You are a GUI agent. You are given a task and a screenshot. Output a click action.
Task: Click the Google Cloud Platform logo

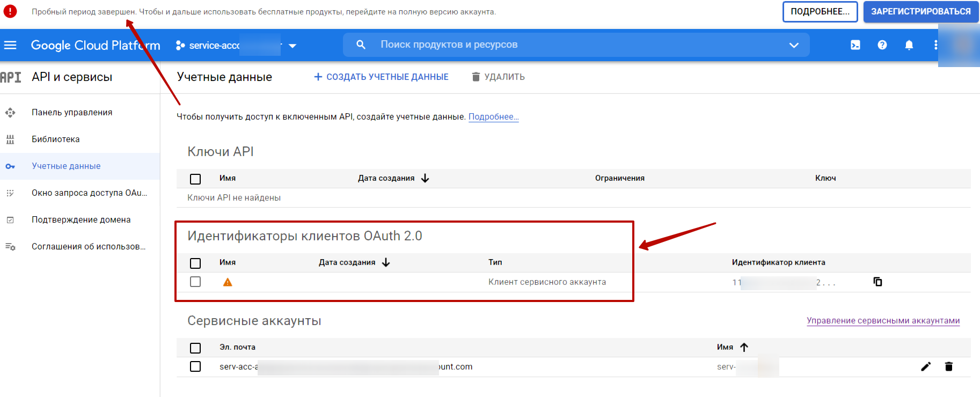point(96,45)
